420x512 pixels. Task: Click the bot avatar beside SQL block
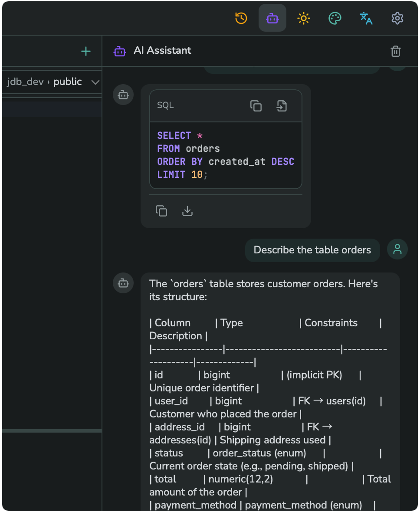point(123,95)
